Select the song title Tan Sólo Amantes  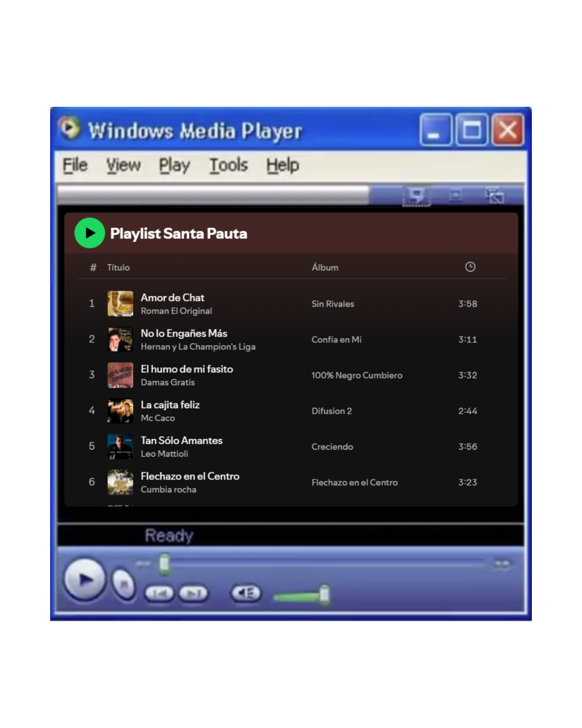182,441
